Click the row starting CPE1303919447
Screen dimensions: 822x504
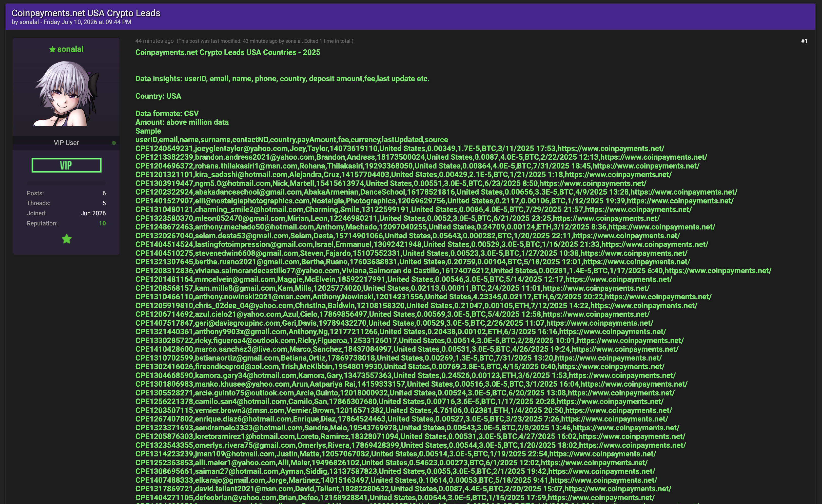click(x=391, y=183)
